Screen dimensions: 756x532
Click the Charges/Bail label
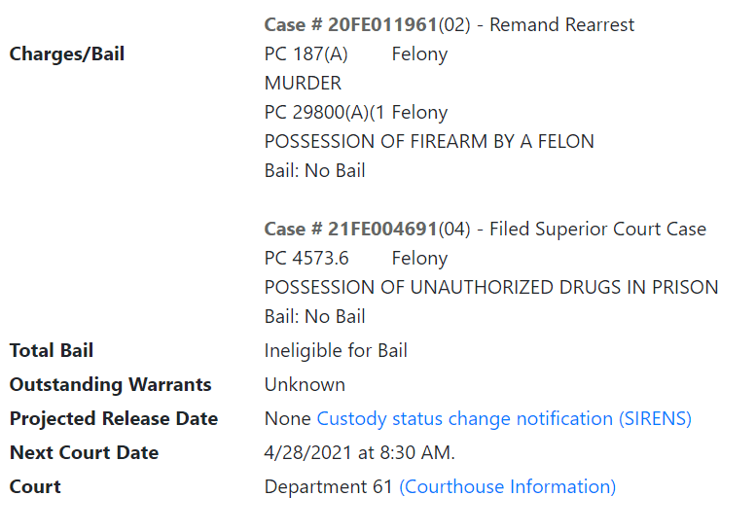tap(67, 54)
